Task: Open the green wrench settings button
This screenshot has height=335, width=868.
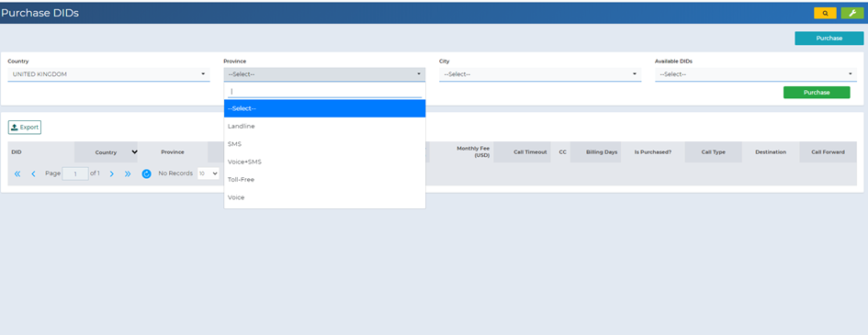Action: pyautogui.click(x=852, y=13)
